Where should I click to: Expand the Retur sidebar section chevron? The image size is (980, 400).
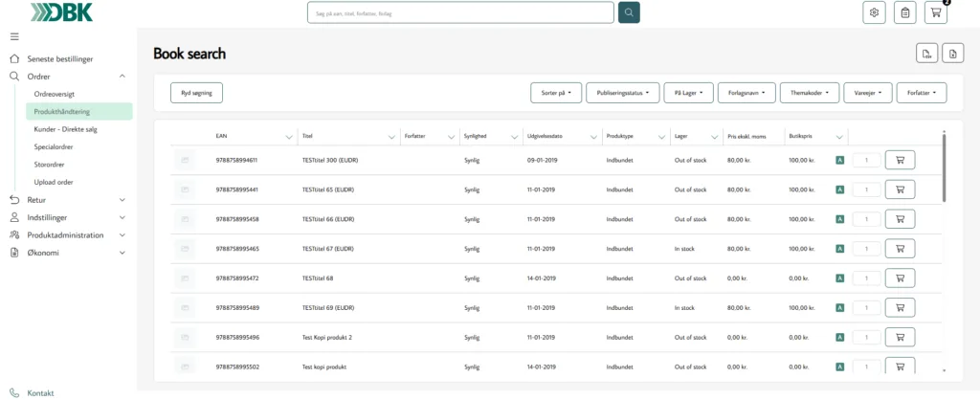pyautogui.click(x=122, y=200)
